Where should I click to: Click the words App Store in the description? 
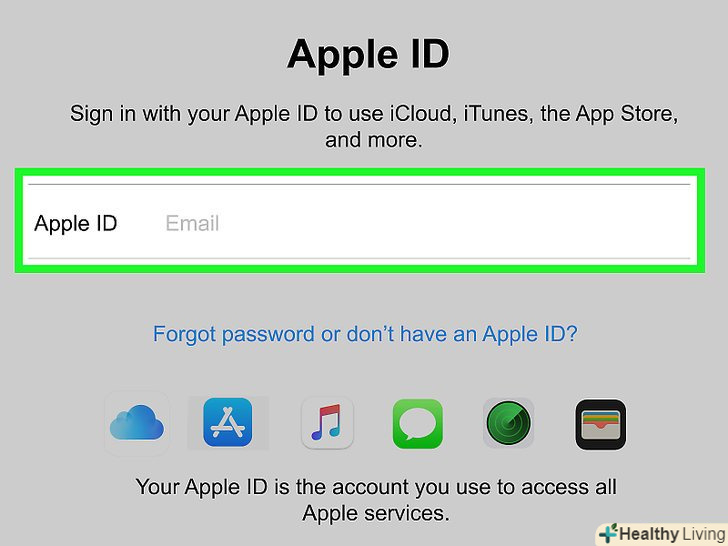tap(627, 114)
